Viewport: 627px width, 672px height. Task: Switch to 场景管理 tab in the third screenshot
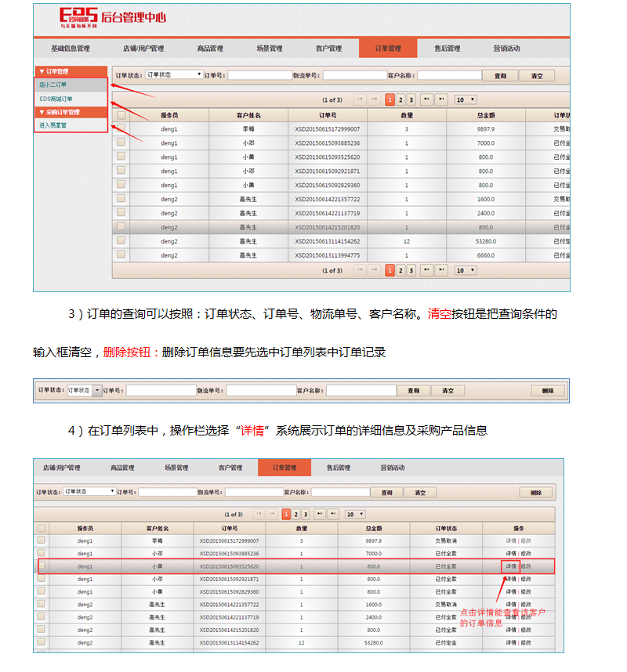tap(176, 468)
